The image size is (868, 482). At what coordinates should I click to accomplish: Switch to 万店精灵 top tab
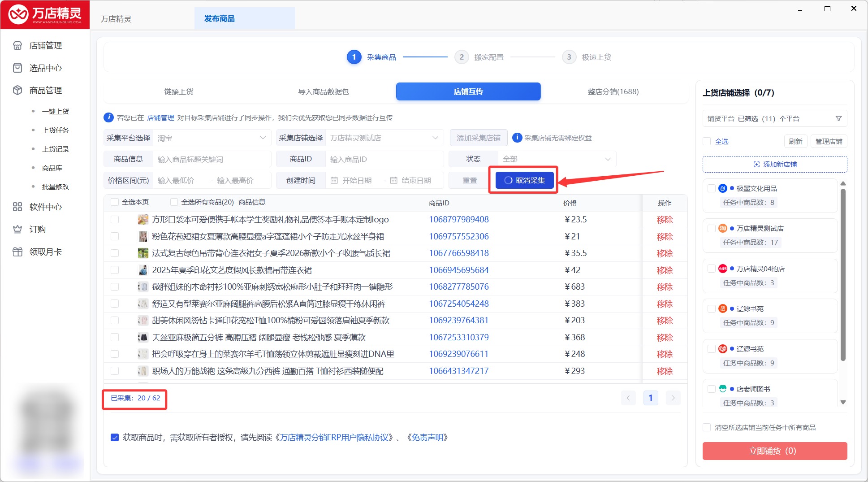point(116,18)
